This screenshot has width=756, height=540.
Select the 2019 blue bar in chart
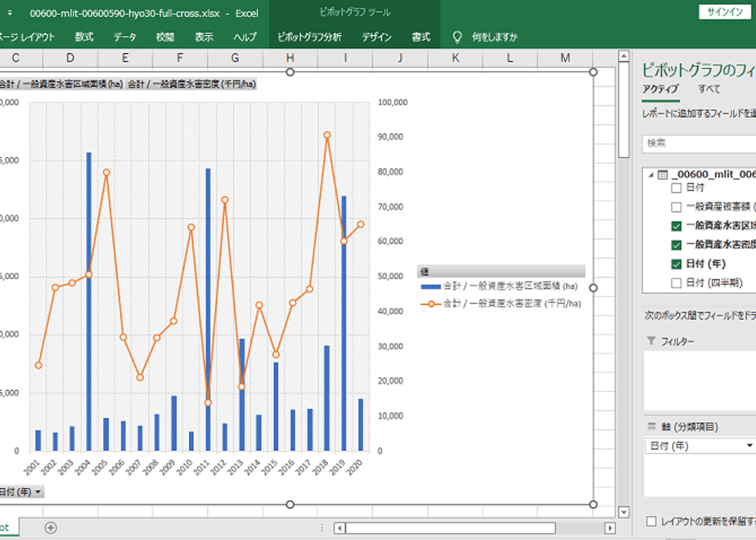tap(344, 323)
